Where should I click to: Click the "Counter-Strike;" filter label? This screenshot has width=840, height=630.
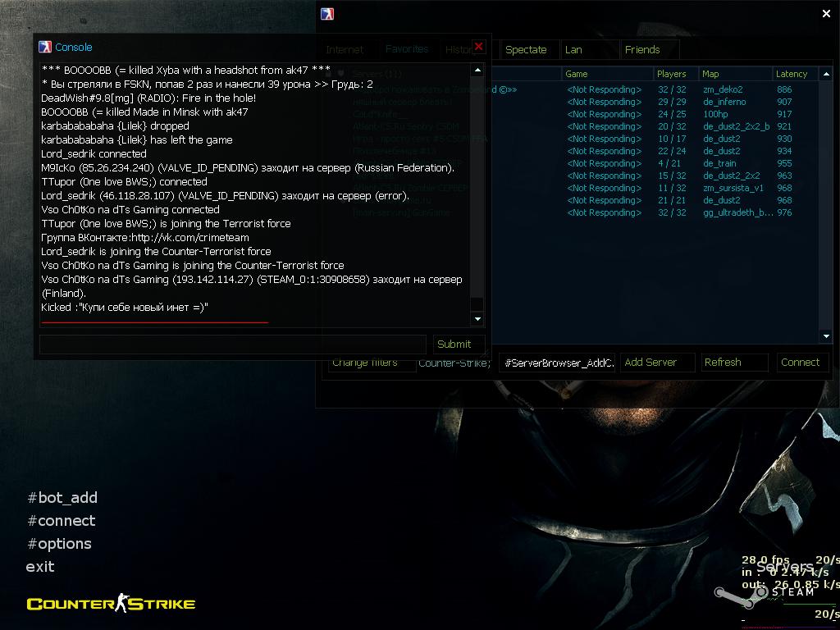click(x=454, y=363)
